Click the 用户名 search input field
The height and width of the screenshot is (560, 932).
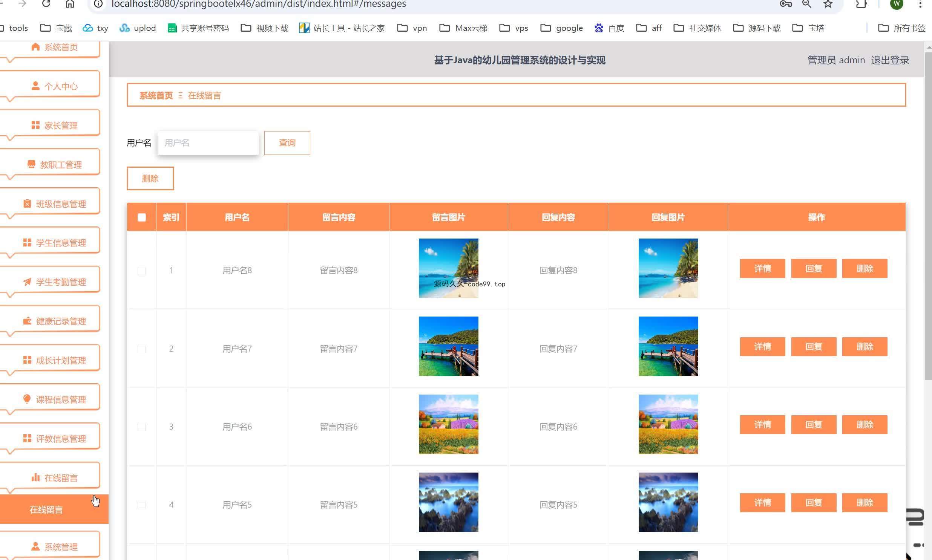pyautogui.click(x=208, y=143)
